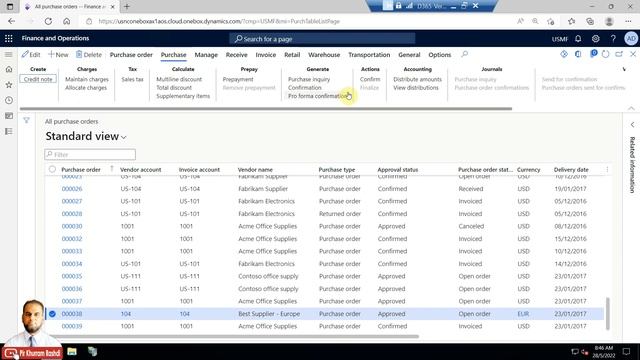Collapse the action pane ribbon chevron
This screenshot has height=360, width=640.
click(631, 108)
